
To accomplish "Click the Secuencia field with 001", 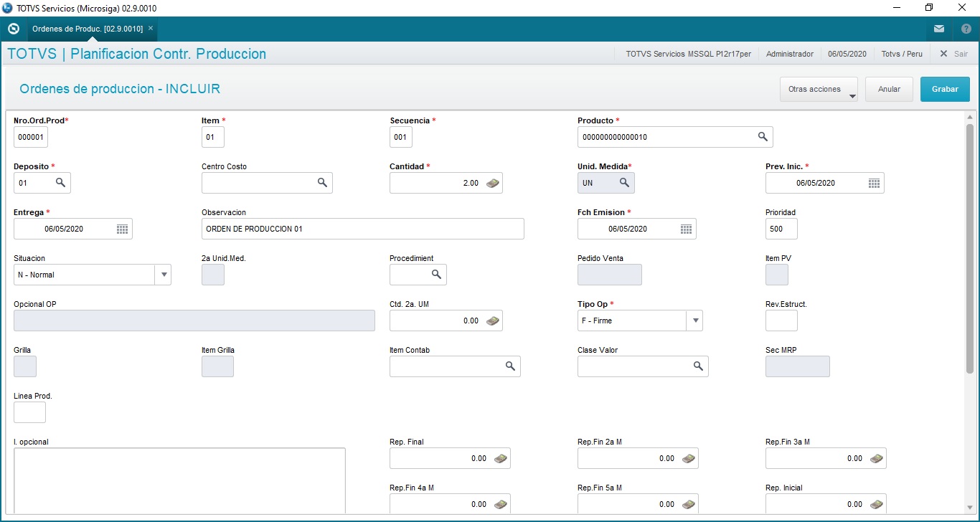I will (x=401, y=137).
